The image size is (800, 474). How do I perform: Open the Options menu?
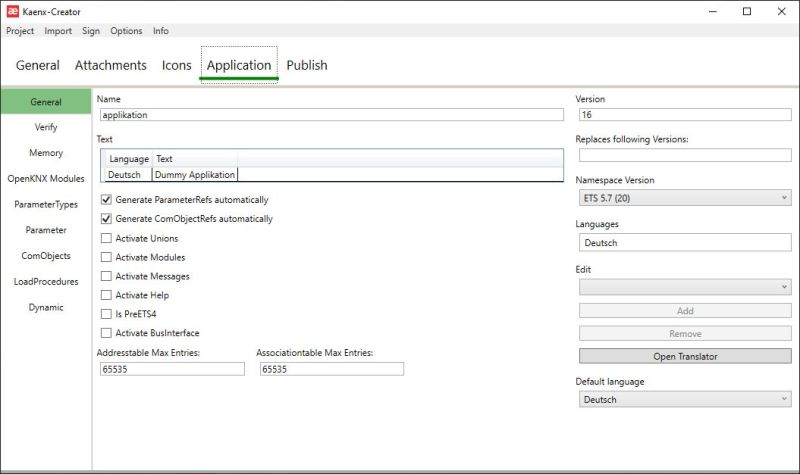[126, 31]
